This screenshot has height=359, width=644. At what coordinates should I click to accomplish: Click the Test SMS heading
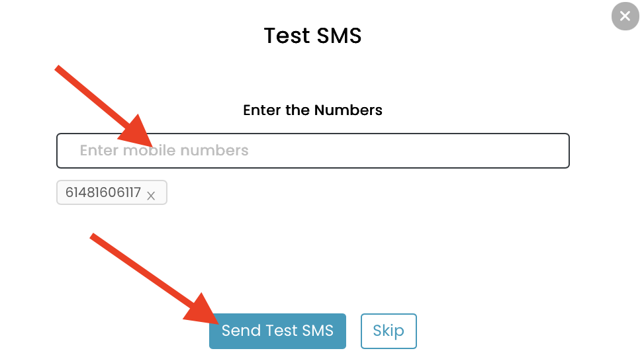pyautogui.click(x=312, y=36)
